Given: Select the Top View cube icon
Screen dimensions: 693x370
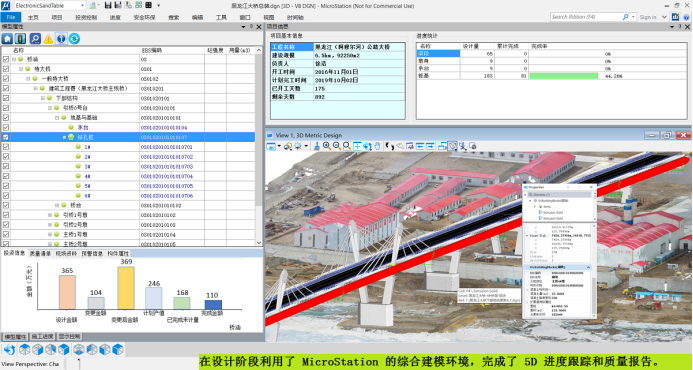Looking at the screenshot, I should click(x=24, y=350).
